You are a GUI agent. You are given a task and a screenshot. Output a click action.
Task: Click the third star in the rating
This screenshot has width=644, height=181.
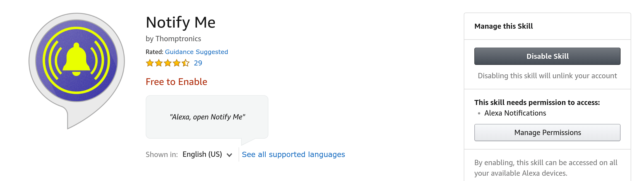(168, 63)
